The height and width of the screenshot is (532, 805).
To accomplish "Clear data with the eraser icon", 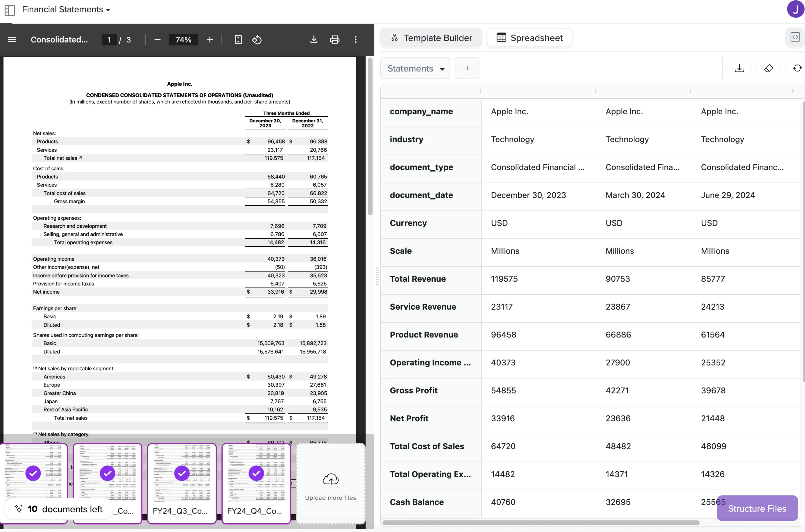I will tap(768, 68).
